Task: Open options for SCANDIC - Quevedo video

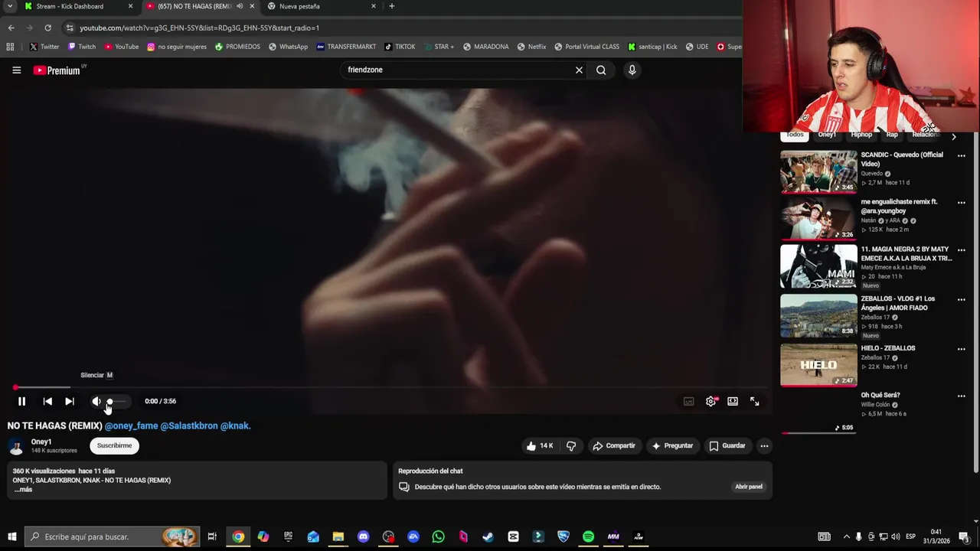Action: coord(962,155)
